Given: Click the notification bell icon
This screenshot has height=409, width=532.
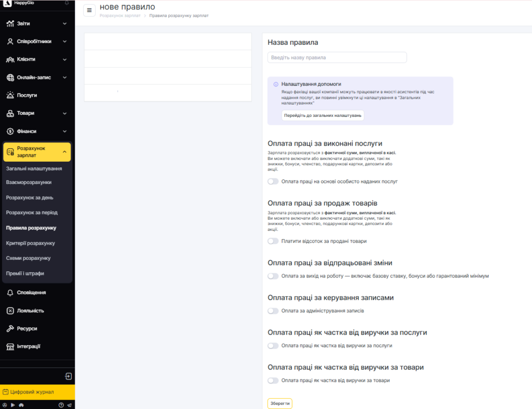Looking at the screenshot, I should click(x=66, y=3).
